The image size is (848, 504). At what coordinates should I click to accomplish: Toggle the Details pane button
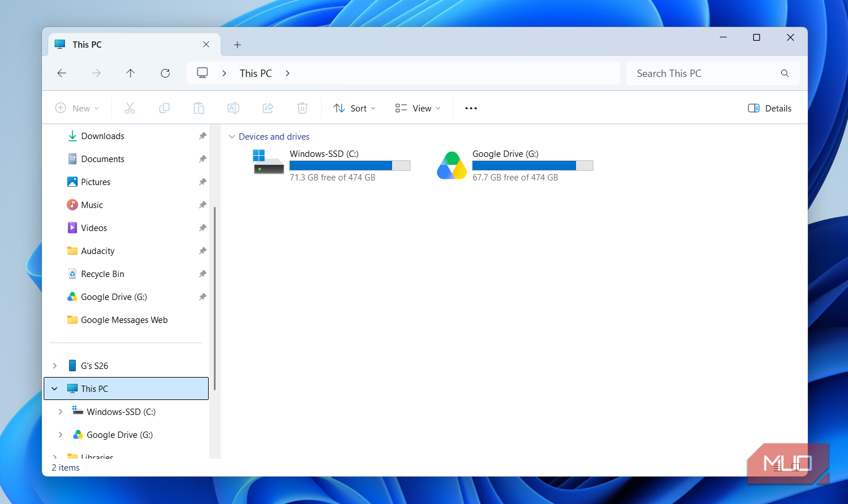(x=770, y=108)
